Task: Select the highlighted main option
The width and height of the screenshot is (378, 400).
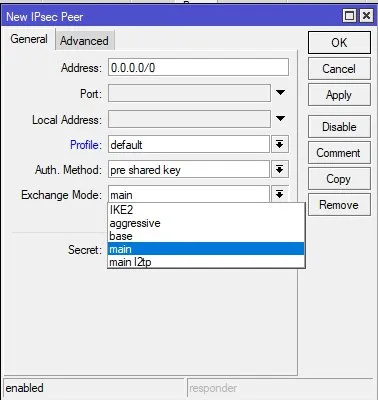Action: [x=206, y=249]
